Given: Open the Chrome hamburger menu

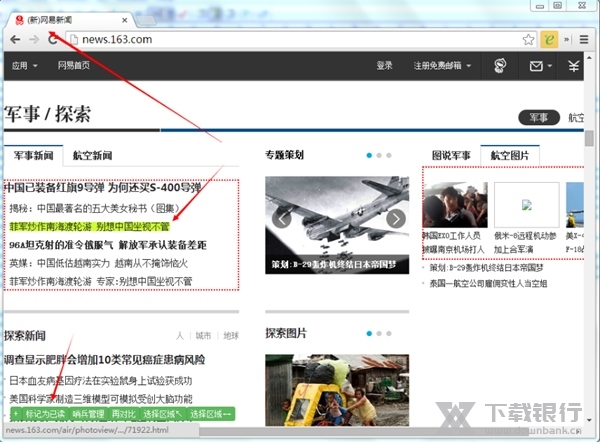Looking at the screenshot, I should tap(584, 39).
